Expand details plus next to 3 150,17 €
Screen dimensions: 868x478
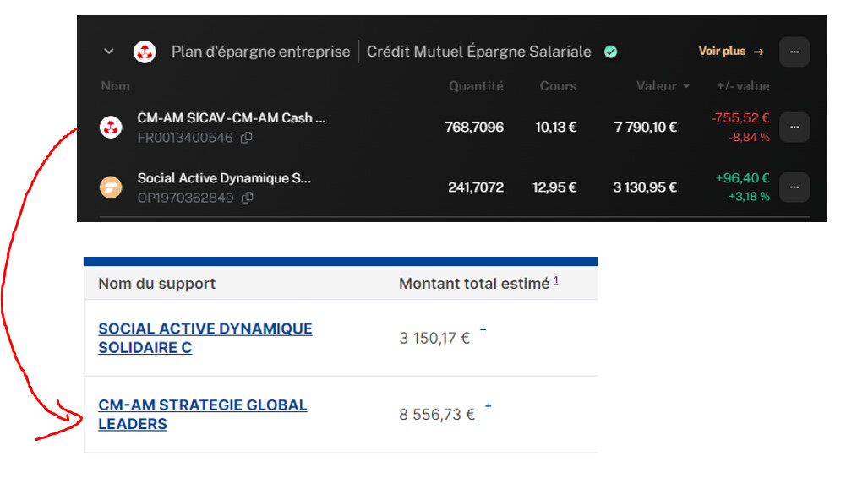pyautogui.click(x=483, y=329)
